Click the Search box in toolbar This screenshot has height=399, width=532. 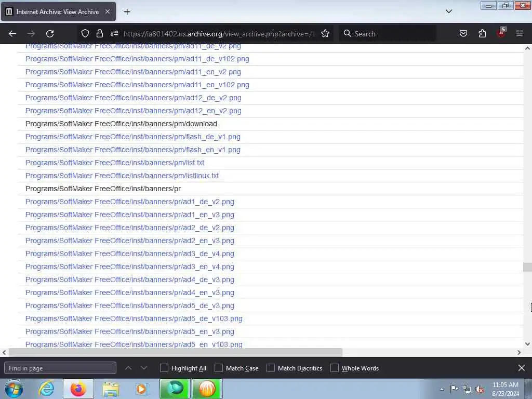coord(388,34)
